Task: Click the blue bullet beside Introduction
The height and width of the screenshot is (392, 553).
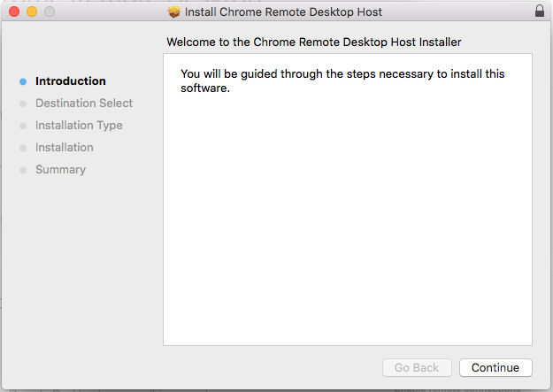Action: point(23,81)
